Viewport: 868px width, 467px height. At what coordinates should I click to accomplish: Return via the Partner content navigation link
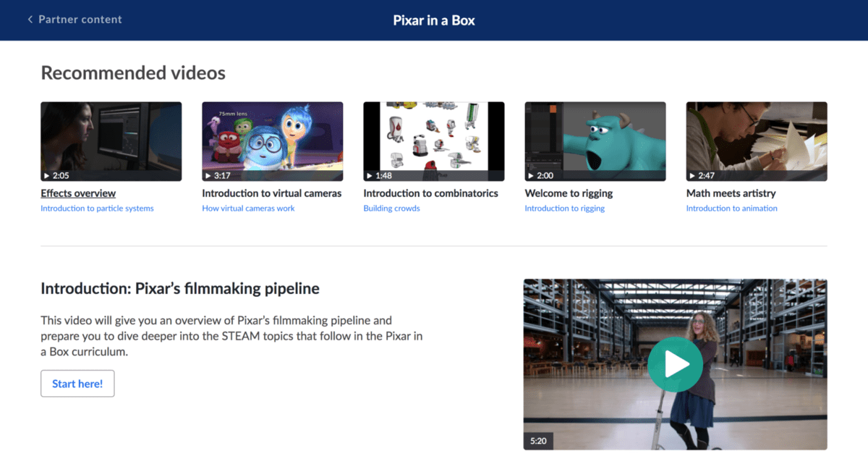click(80, 20)
